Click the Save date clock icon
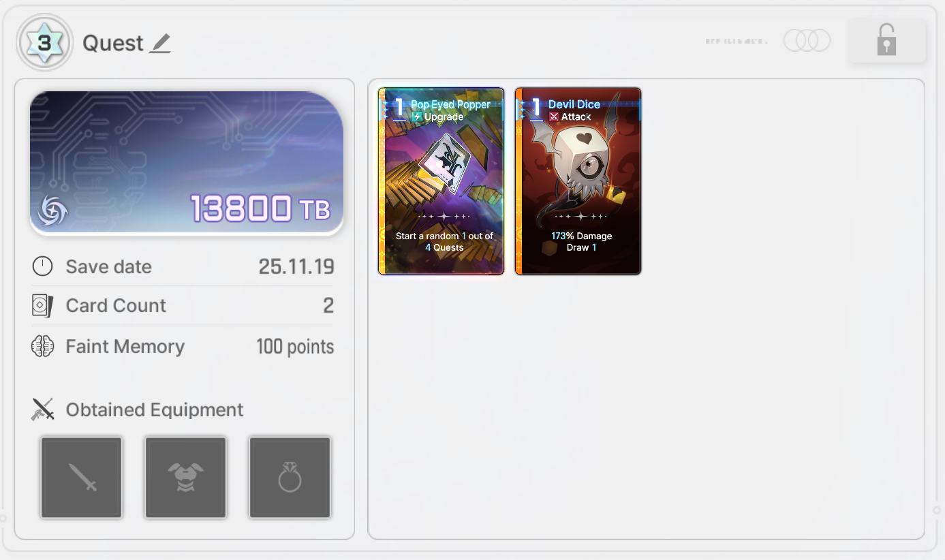The width and height of the screenshot is (945, 560). 42,266
